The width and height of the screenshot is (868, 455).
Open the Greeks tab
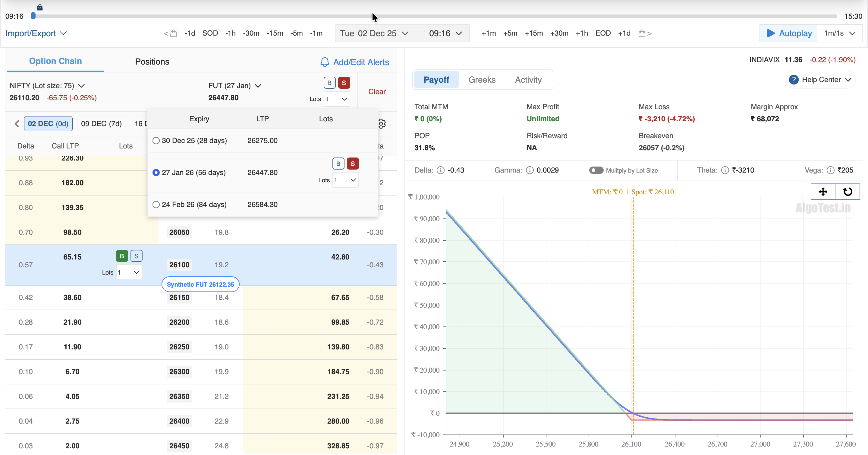[x=482, y=80]
